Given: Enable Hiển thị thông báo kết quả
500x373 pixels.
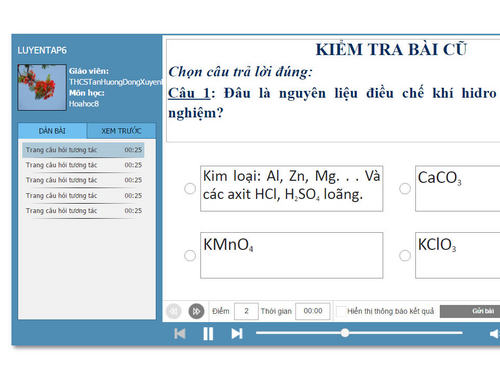Looking at the screenshot, I should click(341, 311).
